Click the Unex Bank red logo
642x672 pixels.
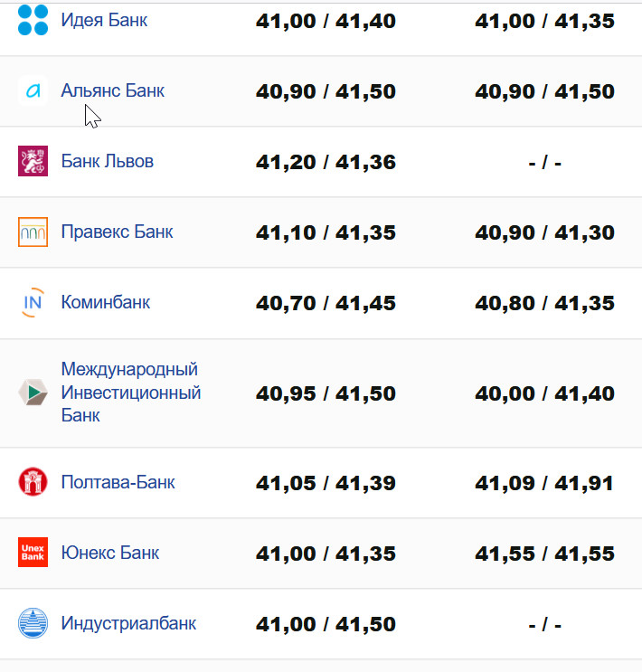pos(33,553)
